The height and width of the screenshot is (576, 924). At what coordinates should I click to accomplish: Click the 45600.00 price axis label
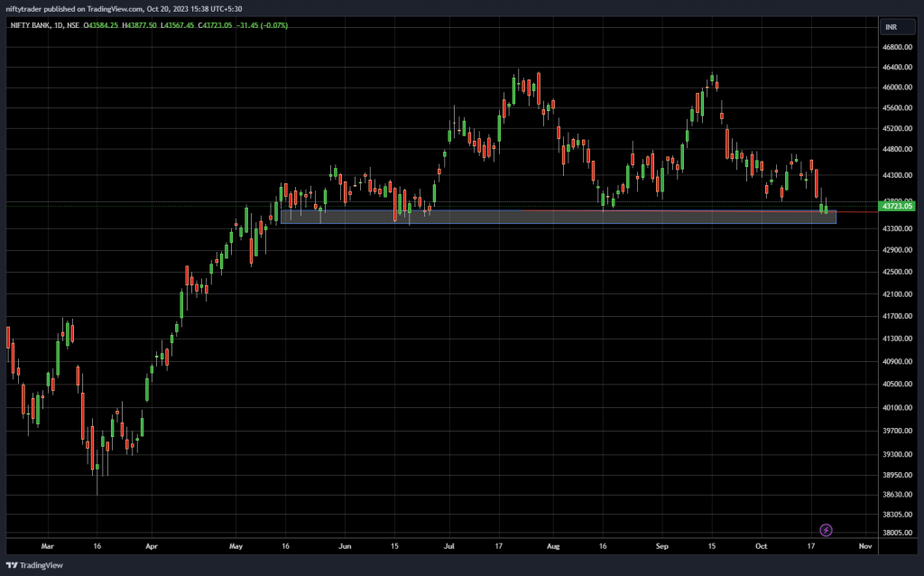click(x=897, y=108)
